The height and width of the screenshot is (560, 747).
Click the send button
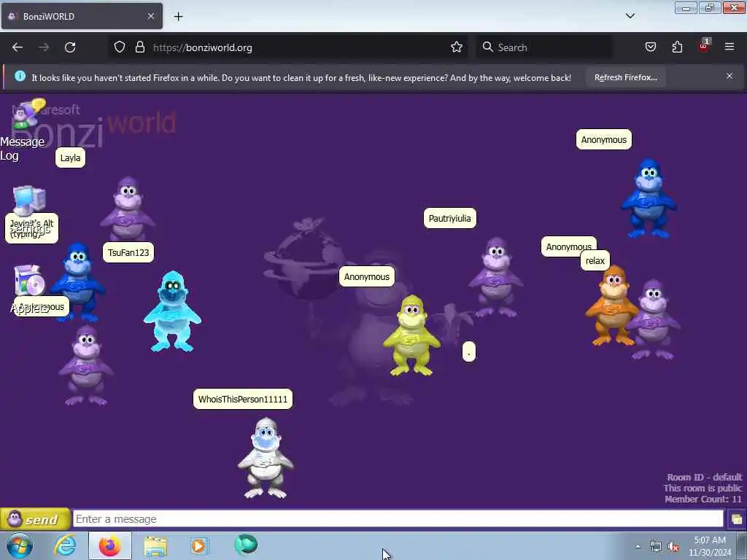pos(35,519)
